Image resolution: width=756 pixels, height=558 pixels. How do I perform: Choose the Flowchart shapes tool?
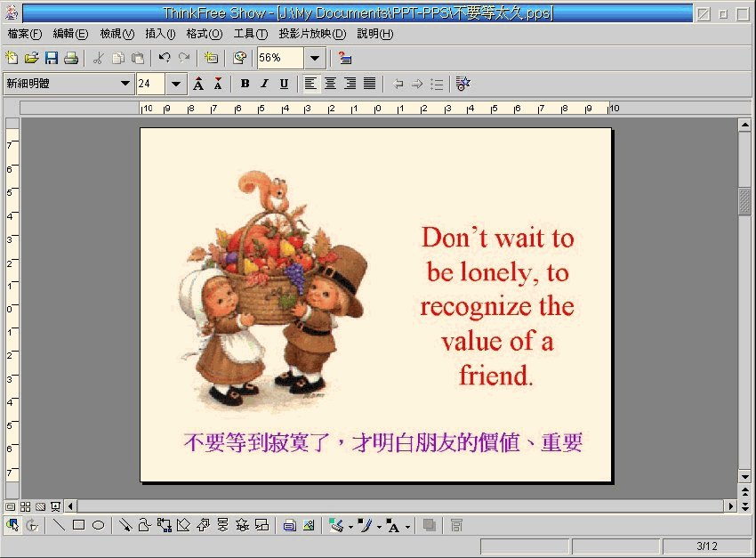(222, 525)
